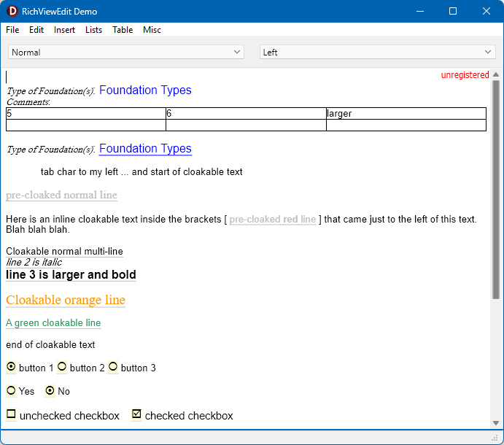Open the Lists menu
Viewport: 504px width, 445px height.
pyautogui.click(x=93, y=30)
